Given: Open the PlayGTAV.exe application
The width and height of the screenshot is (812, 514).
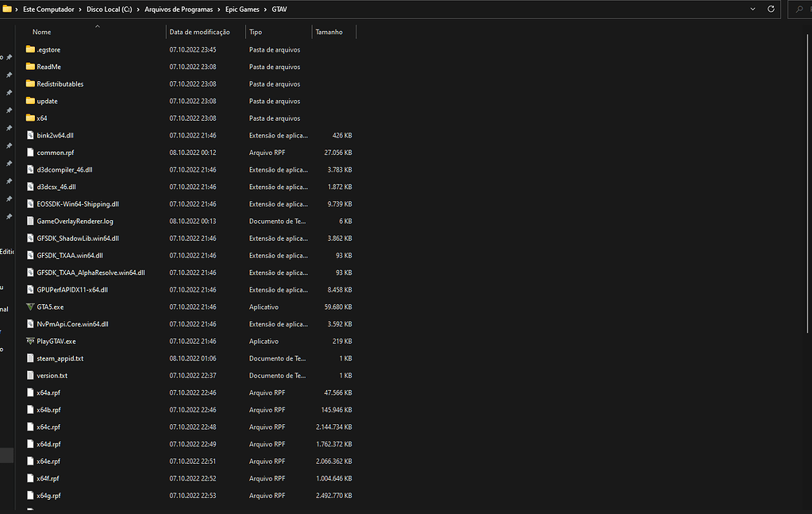Looking at the screenshot, I should (56, 341).
